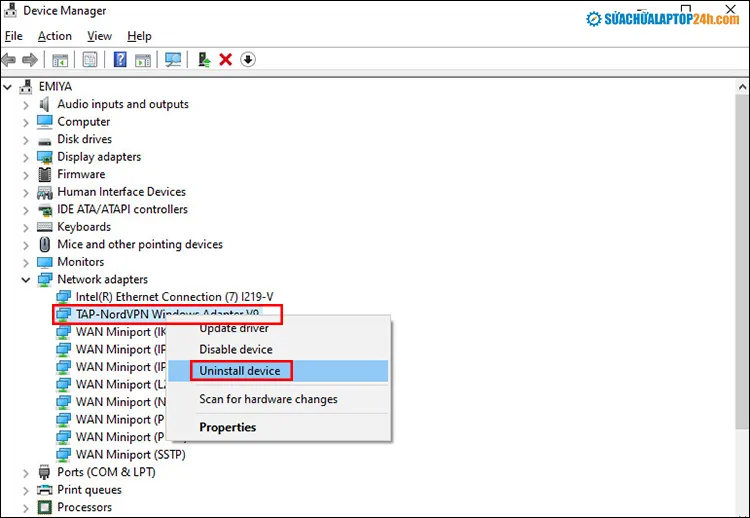Click the Properties toolbar icon
Viewport: 750px width, 518px height.
(90, 60)
